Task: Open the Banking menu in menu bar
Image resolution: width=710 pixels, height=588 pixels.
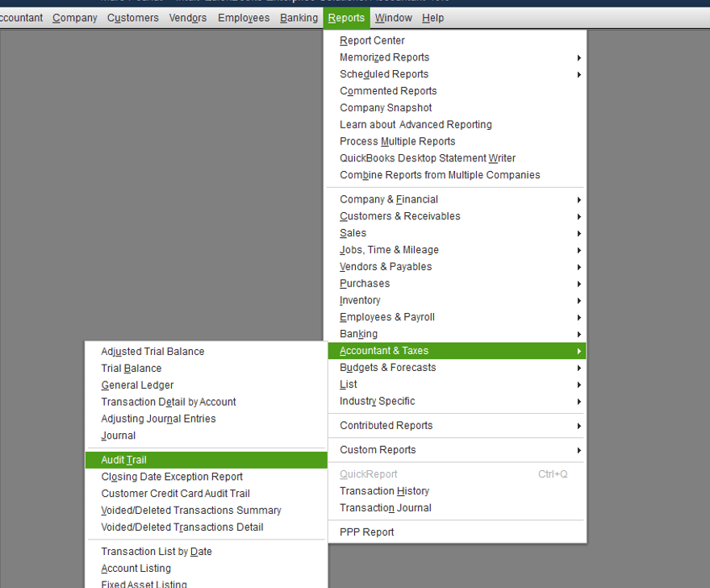Action: click(299, 18)
